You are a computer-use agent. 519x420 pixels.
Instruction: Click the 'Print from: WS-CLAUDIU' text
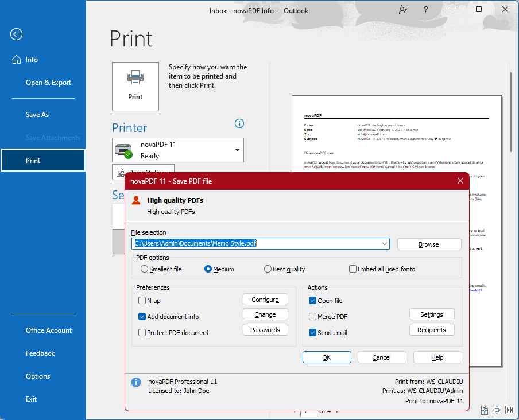(x=429, y=382)
